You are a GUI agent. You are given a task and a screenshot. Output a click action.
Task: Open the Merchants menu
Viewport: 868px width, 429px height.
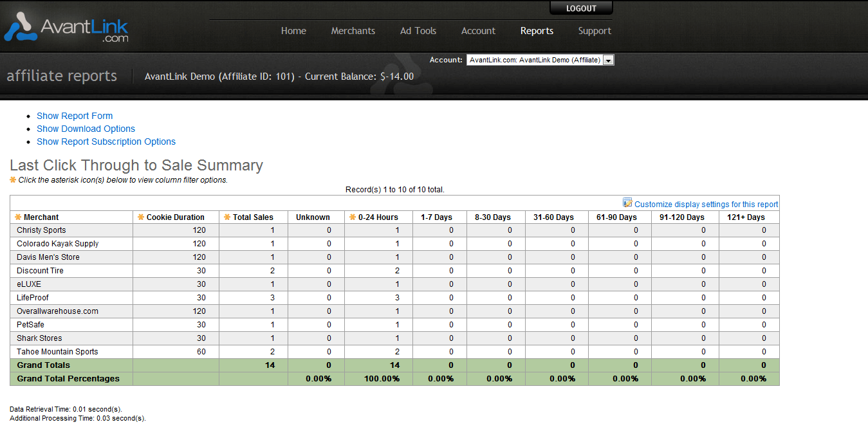(x=353, y=31)
